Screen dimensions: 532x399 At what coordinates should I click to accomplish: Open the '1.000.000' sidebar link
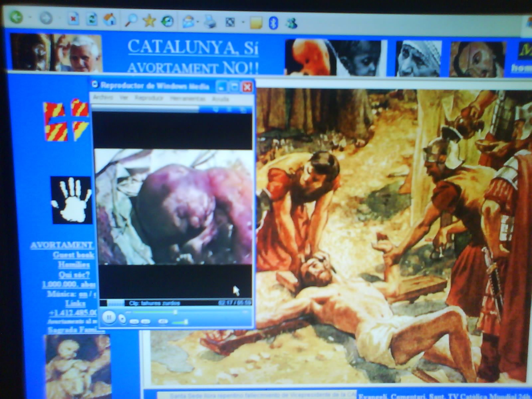[x=69, y=285]
